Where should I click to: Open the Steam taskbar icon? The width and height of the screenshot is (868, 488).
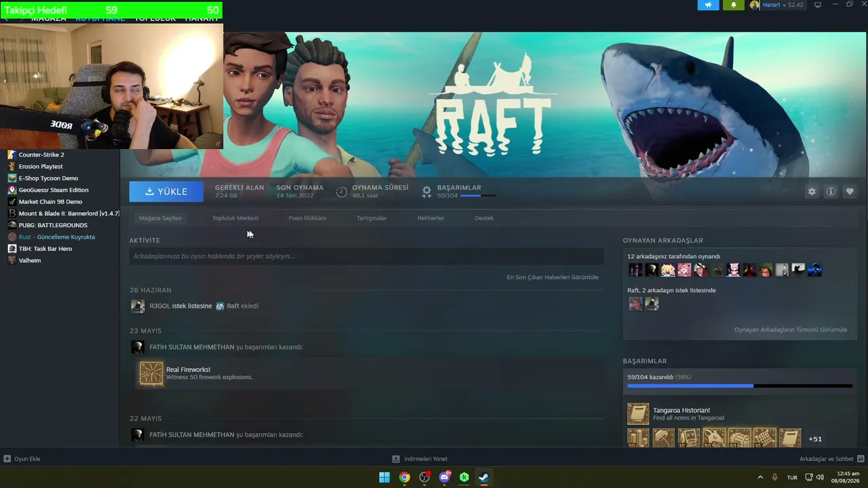484,477
